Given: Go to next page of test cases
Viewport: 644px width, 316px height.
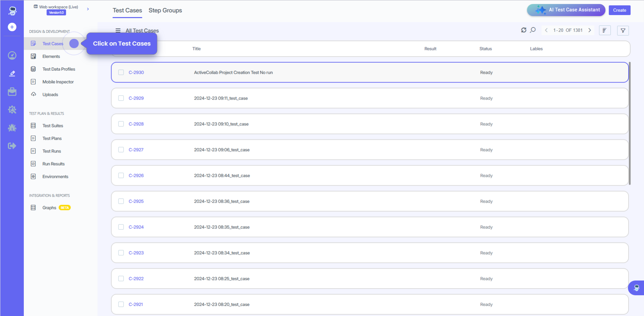Looking at the screenshot, I should pos(590,30).
